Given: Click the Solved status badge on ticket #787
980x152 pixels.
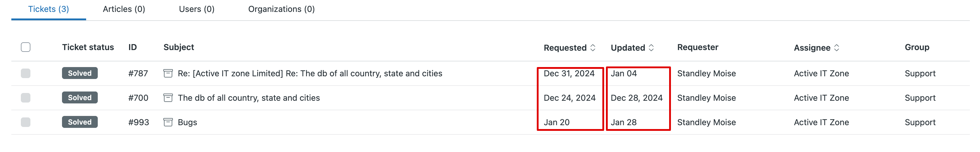Looking at the screenshot, I should coord(80,73).
